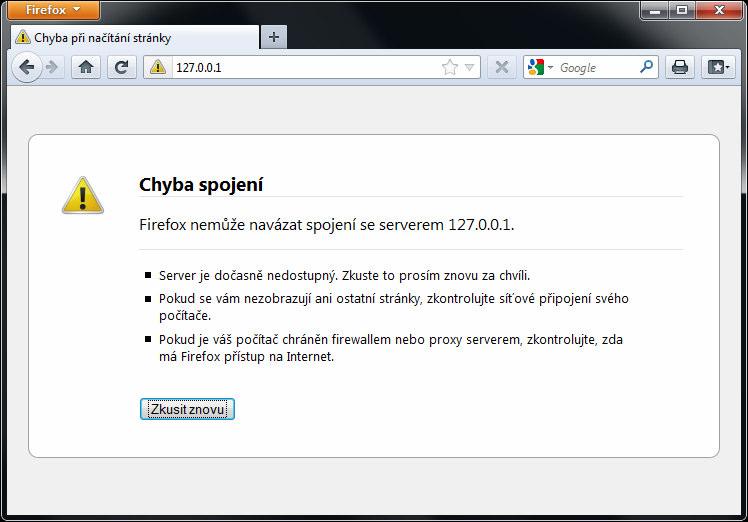Screen dimensions: 748x522
Task: Go back with the back arrow button
Action: [x=26, y=67]
